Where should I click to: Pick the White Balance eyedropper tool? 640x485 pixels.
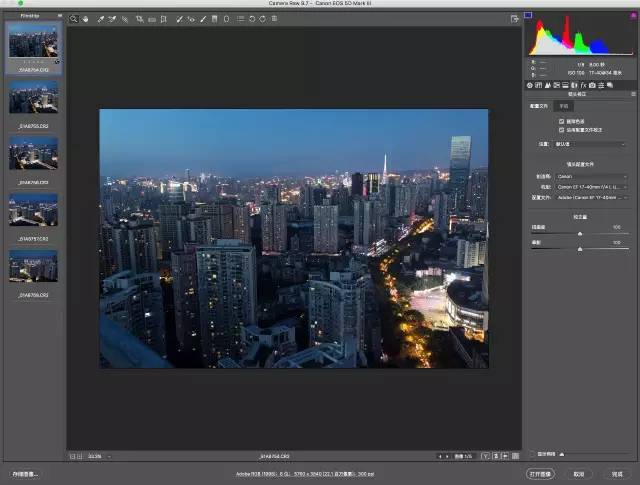pyautogui.click(x=100, y=19)
